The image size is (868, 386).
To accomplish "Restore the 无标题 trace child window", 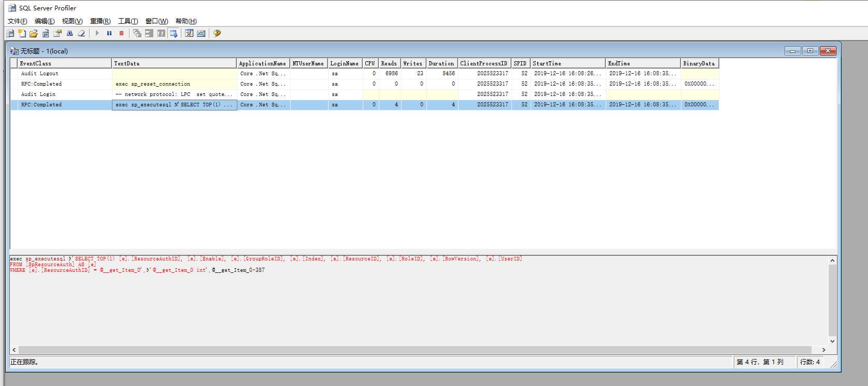I will coord(810,51).
